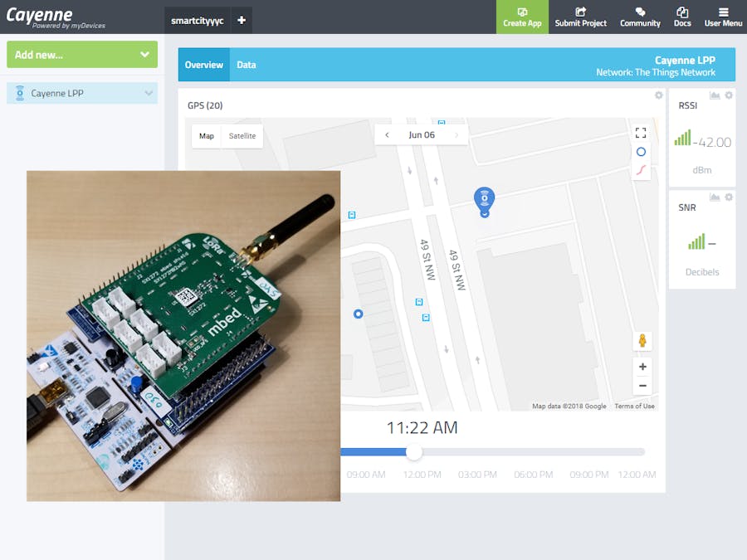
Task: Switch the map to Satellite view
Action: 242,135
